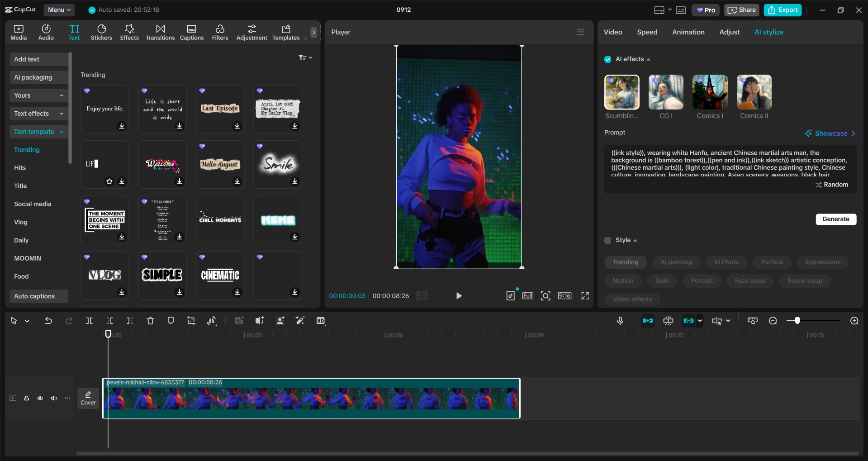Screen dimensions: 868x461
Task: Open the Captions panel
Action: tap(192, 32)
